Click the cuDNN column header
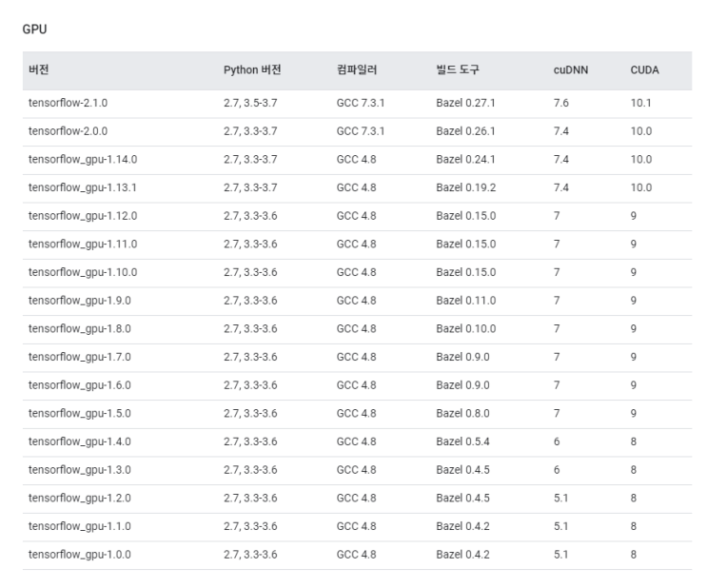 click(x=570, y=70)
